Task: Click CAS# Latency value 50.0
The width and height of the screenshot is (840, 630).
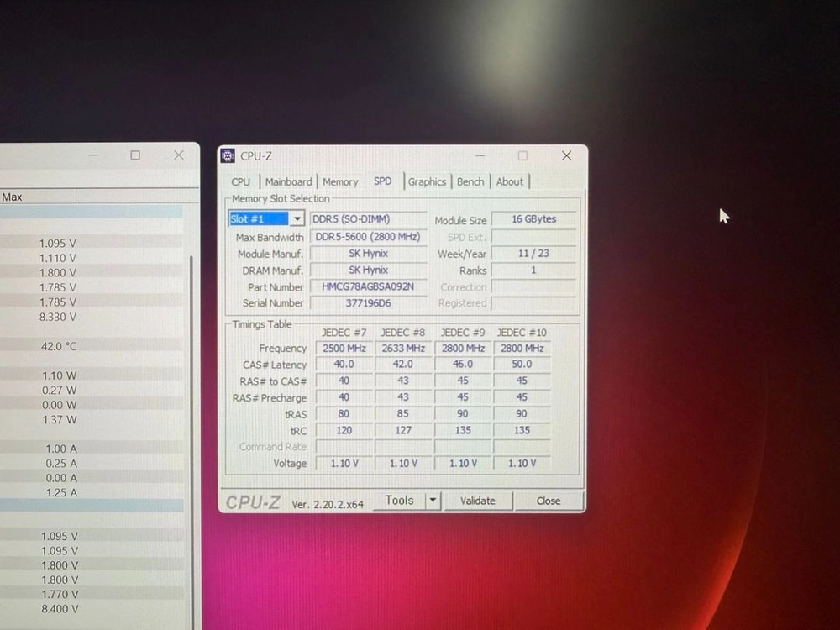Action: click(x=522, y=365)
